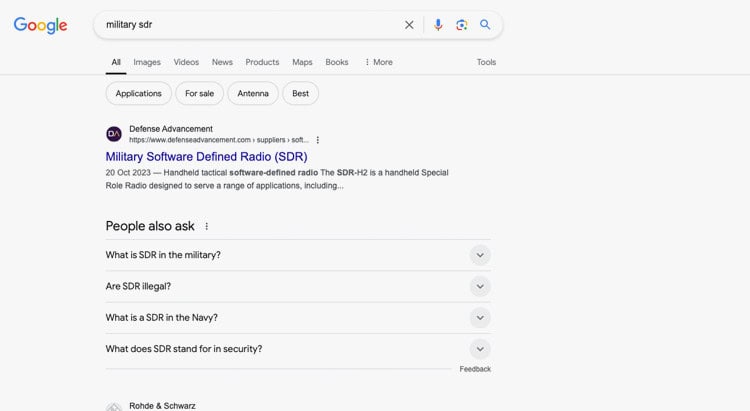Open three-dot menu beside Defense Advancement result

[x=318, y=140]
